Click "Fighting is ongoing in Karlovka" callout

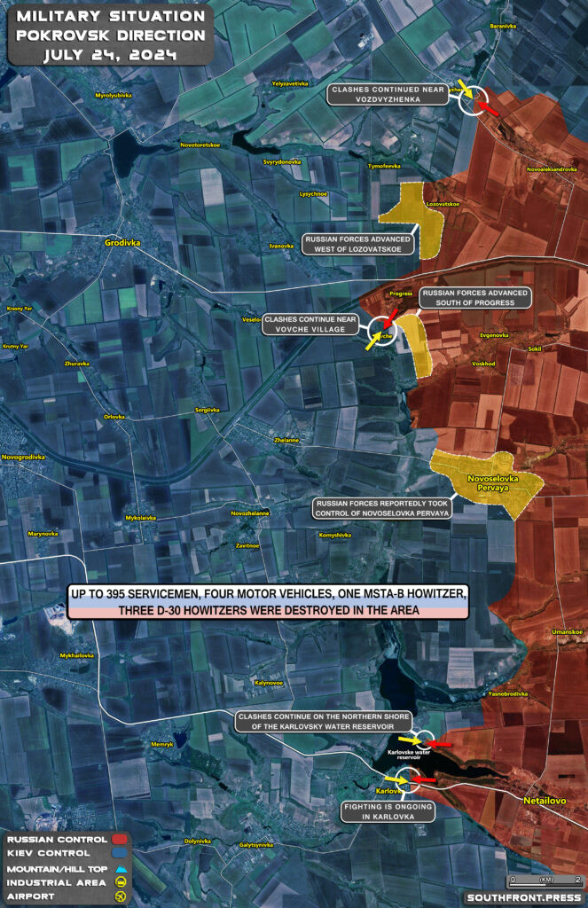[x=385, y=810]
